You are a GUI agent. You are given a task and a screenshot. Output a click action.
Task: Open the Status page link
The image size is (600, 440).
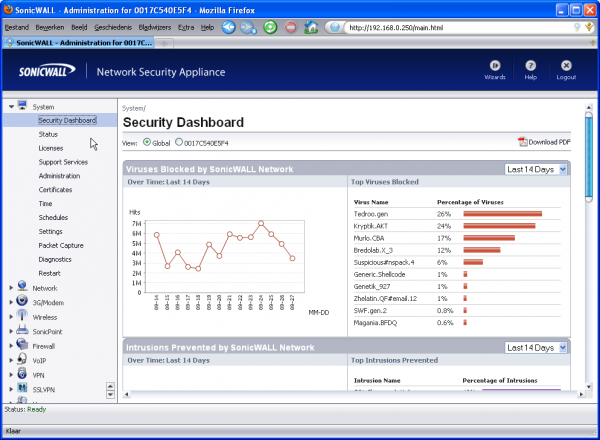tap(48, 134)
